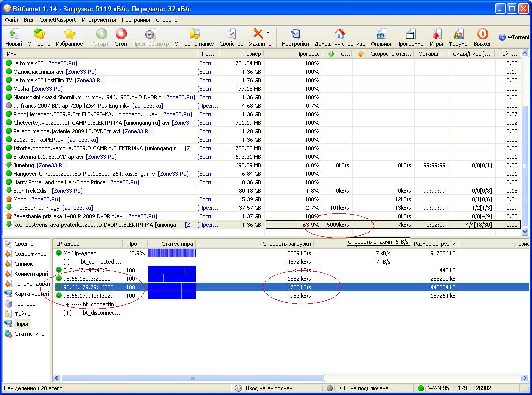Open Снимок in the sidebar
The height and width of the screenshot is (395, 532).
[x=24, y=264]
